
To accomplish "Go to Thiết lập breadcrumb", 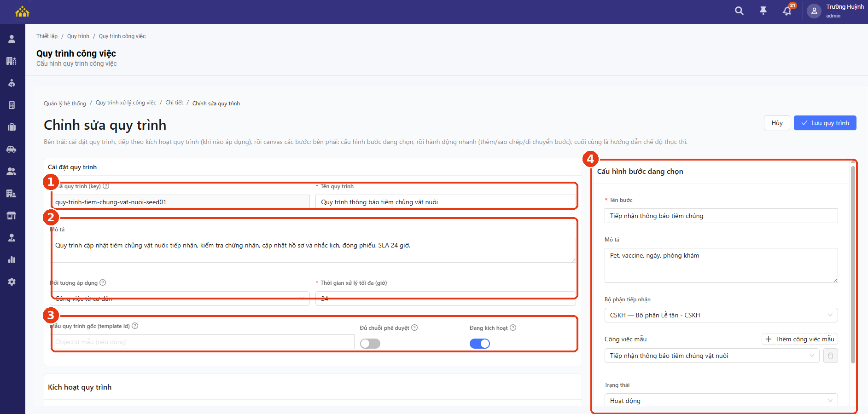I will (x=47, y=36).
